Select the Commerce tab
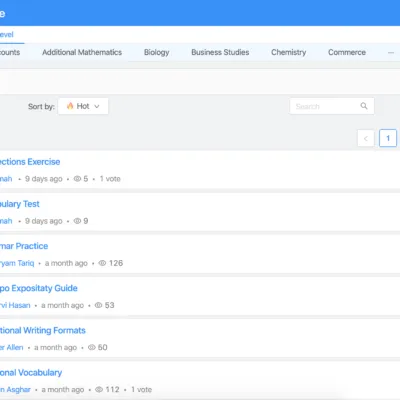Image resolution: width=400 pixels, height=400 pixels. point(347,52)
